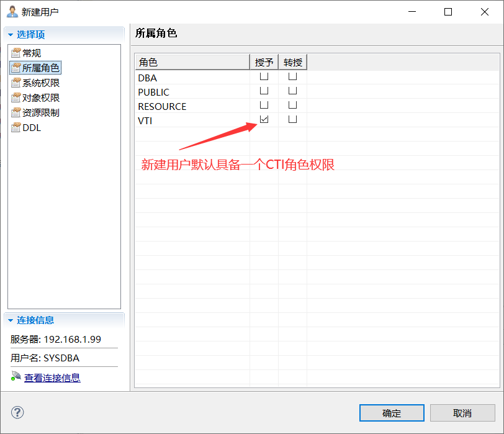The height and width of the screenshot is (434, 504).
Task: Click the 确定 button to confirm
Action: (x=392, y=412)
